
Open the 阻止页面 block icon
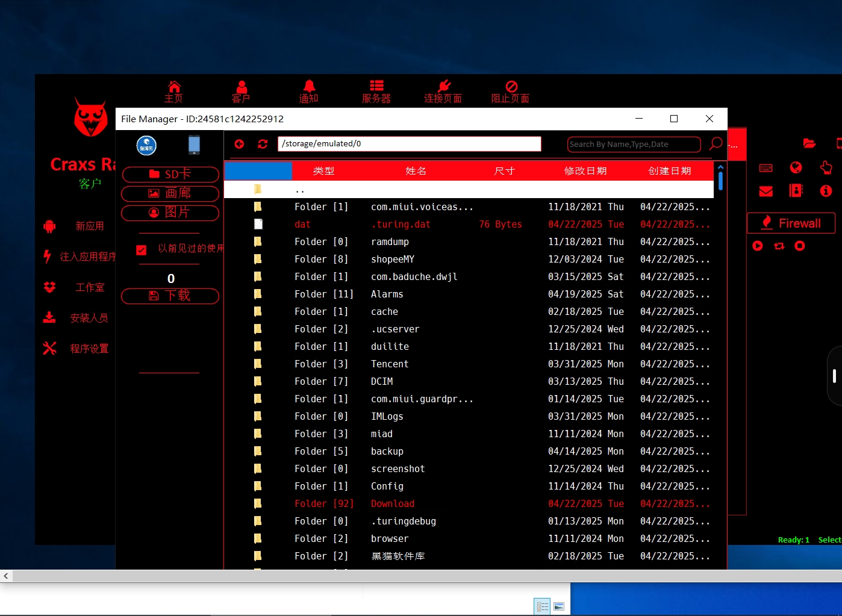(x=511, y=92)
